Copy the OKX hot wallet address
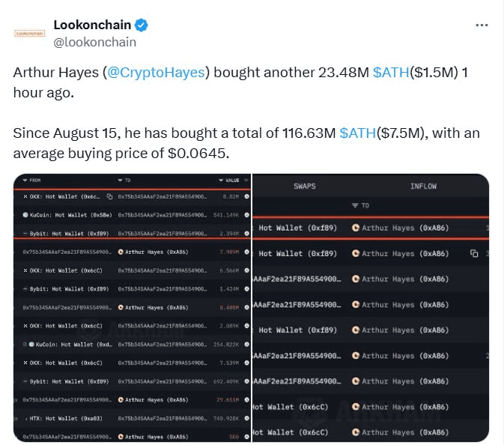 coord(109,196)
